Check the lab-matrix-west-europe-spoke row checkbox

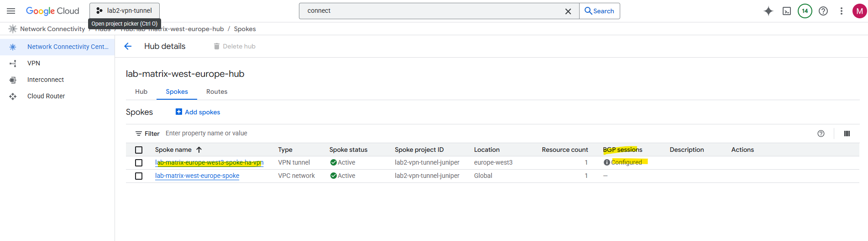(x=139, y=176)
